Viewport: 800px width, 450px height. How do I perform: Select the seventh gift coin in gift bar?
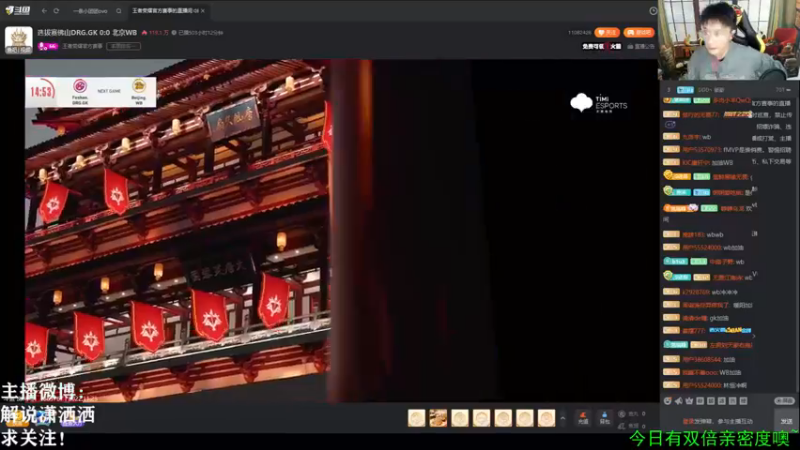click(546, 418)
